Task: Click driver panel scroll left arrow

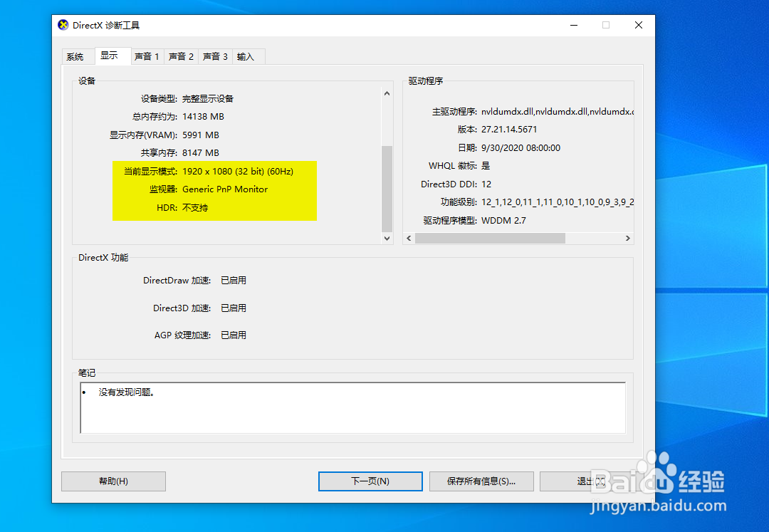Action: click(409, 239)
